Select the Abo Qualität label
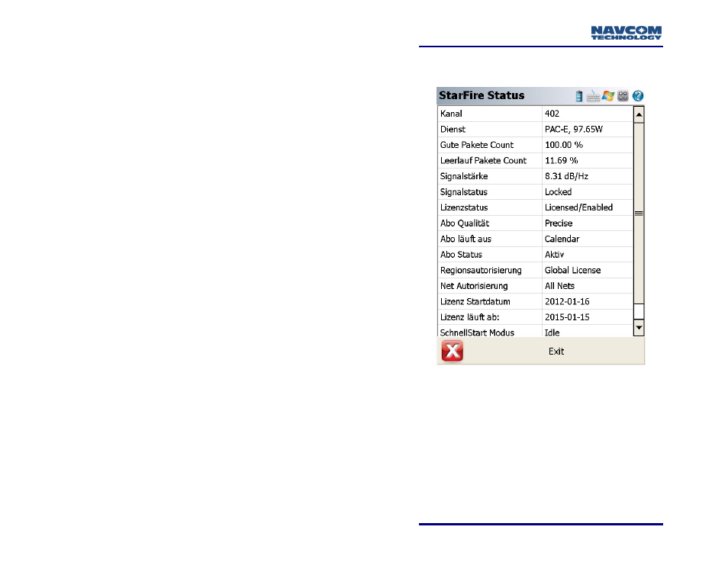 point(465,223)
